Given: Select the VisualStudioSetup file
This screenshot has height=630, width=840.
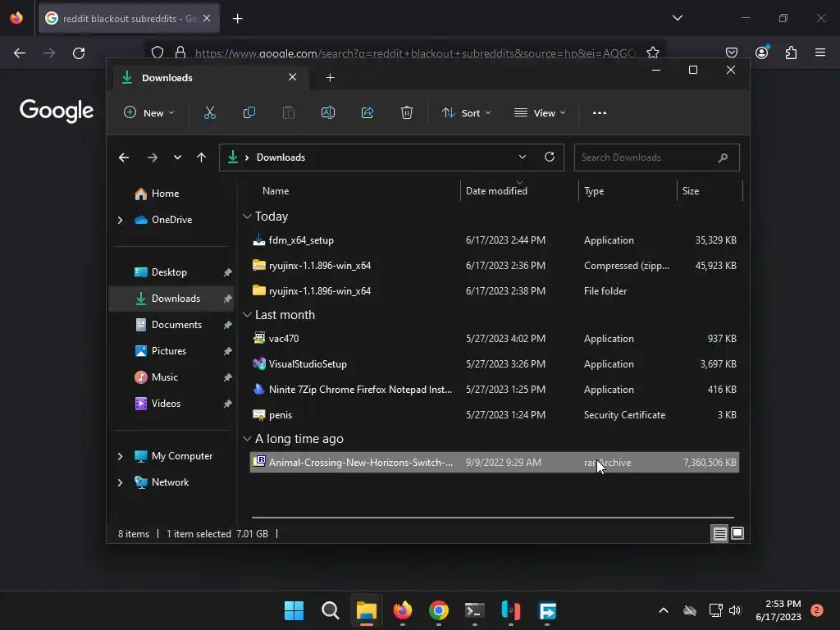Looking at the screenshot, I should coord(495,363).
